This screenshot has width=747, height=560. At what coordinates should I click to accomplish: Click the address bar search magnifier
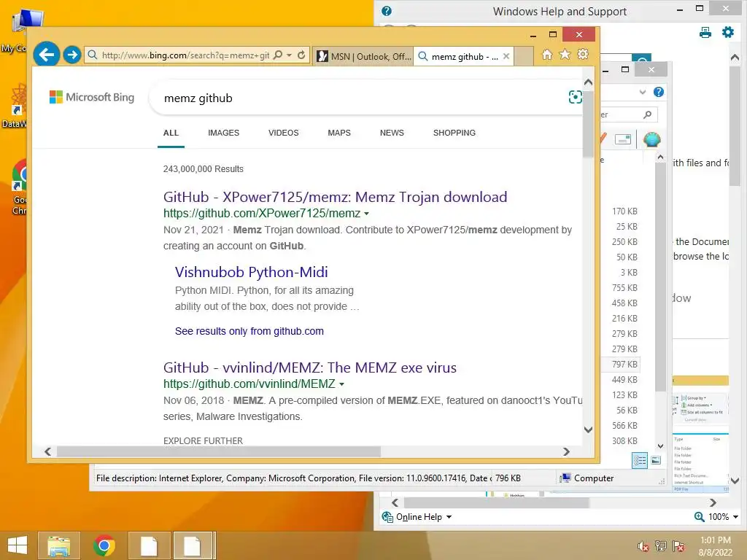coord(278,55)
